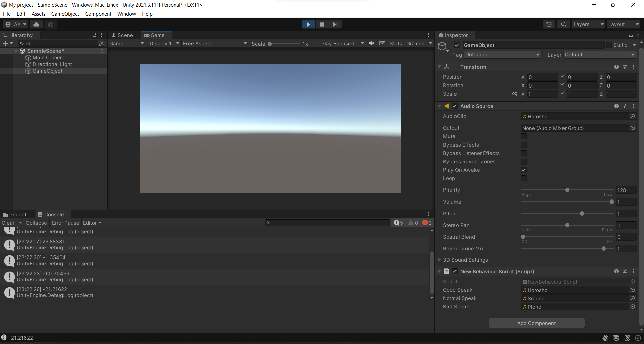The width and height of the screenshot is (644, 344).
Task: Check the Mute option on Audio Source
Action: tap(524, 136)
